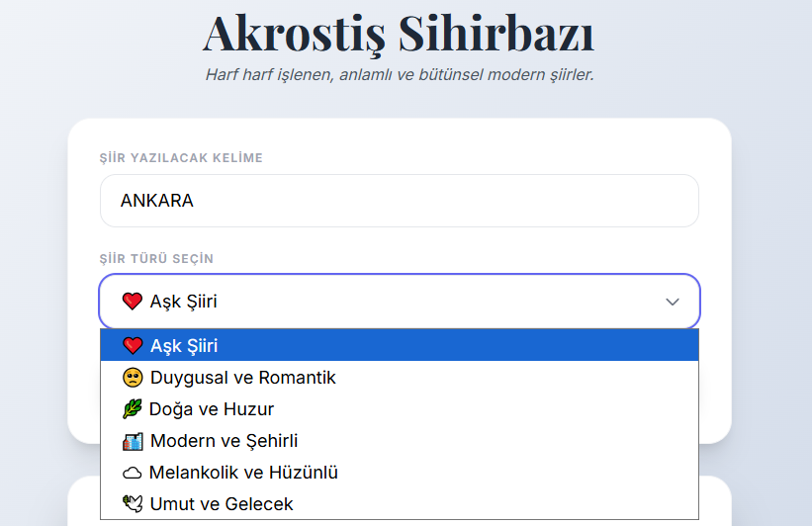Click the italic subtitle under the title
Viewport: 812px width, 526px height.
click(400, 75)
